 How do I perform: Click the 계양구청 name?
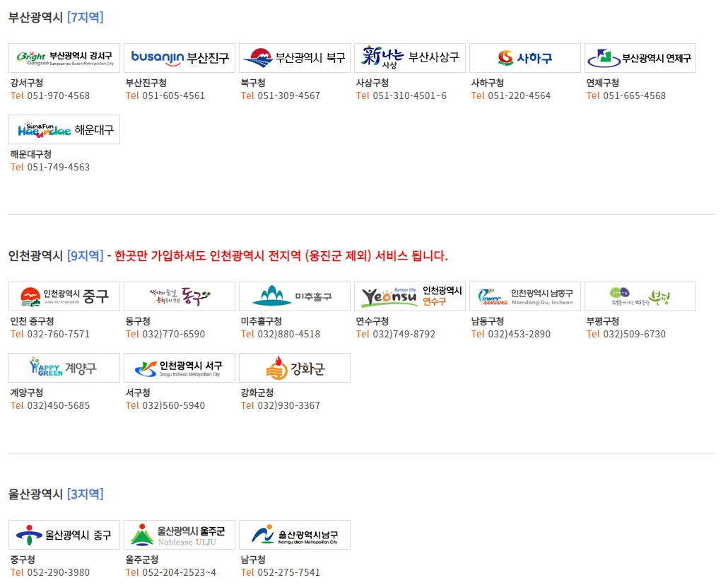[x=26, y=393]
